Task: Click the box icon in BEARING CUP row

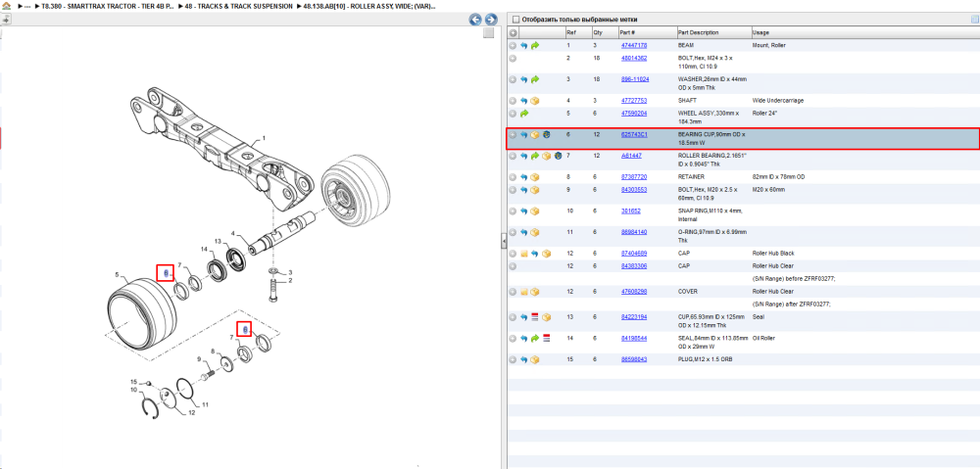Action: 535,135
